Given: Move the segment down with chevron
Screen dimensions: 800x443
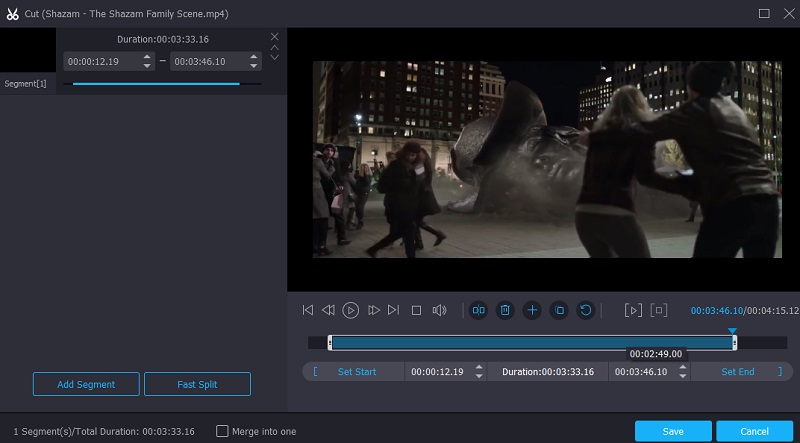Looking at the screenshot, I should tap(274, 57).
